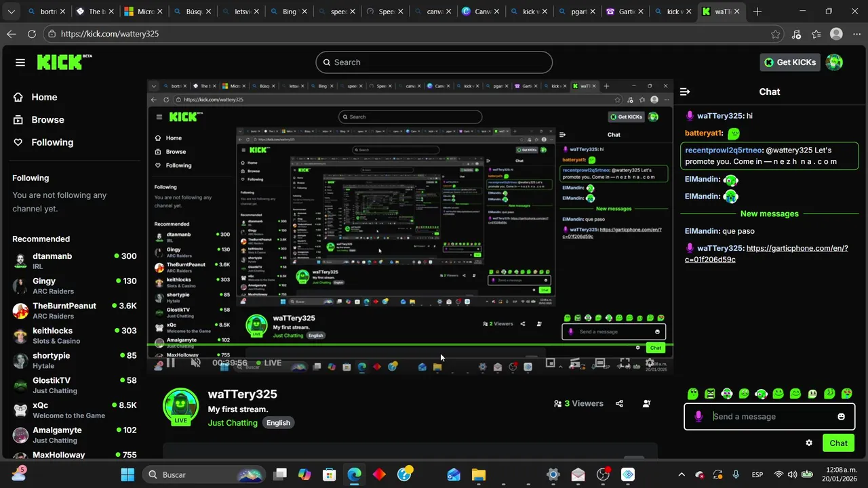Bookmark this page with star icon

775,34
